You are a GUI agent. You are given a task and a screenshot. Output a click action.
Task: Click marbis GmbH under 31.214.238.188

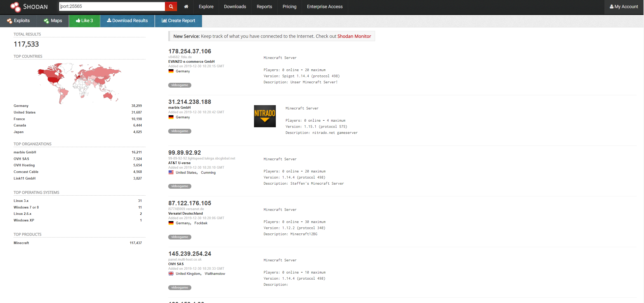click(179, 107)
